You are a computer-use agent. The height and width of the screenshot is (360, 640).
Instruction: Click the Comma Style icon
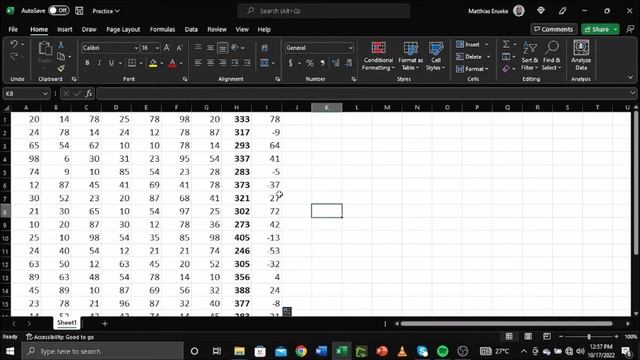point(322,63)
